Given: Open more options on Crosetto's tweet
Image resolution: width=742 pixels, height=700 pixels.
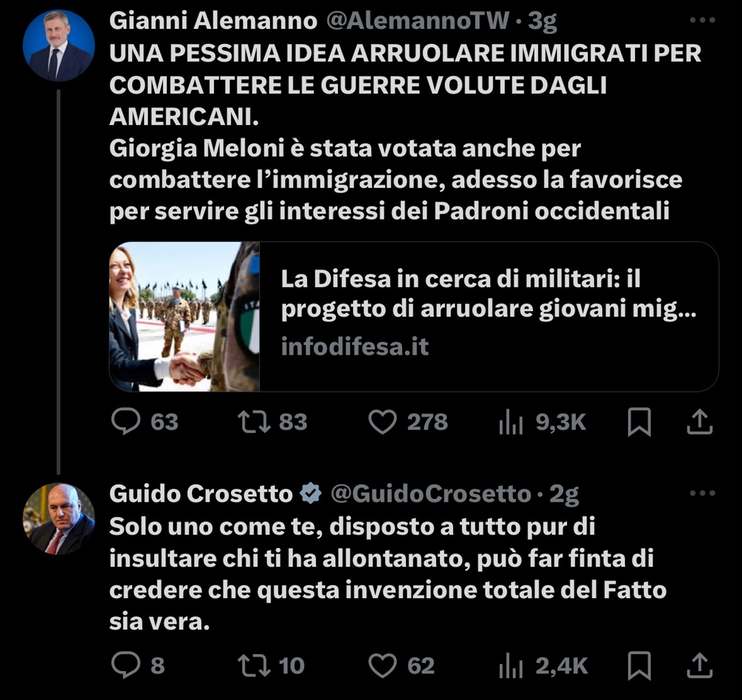Looking at the screenshot, I should pos(702,493).
